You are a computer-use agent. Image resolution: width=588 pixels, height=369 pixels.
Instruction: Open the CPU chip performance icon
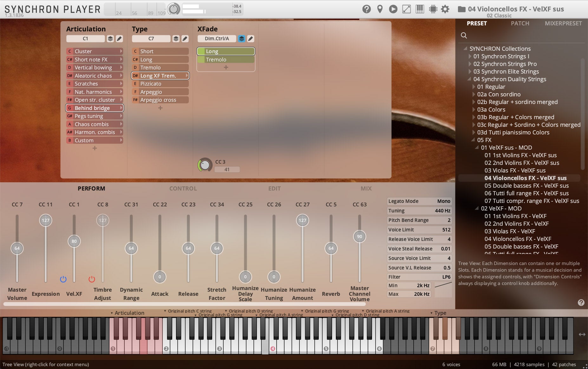(433, 9)
